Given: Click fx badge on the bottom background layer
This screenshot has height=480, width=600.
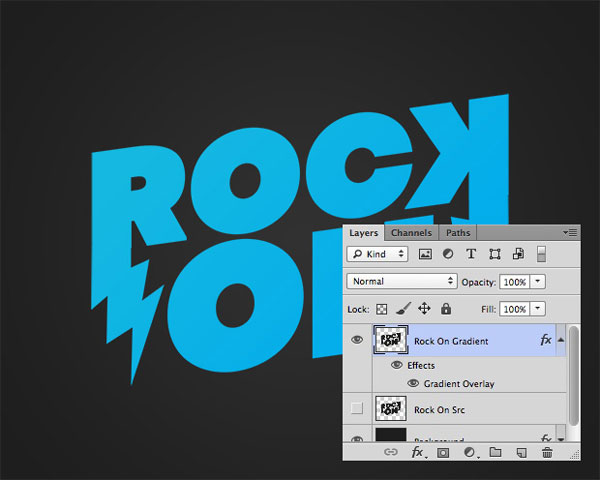Looking at the screenshot, I should 546,438.
